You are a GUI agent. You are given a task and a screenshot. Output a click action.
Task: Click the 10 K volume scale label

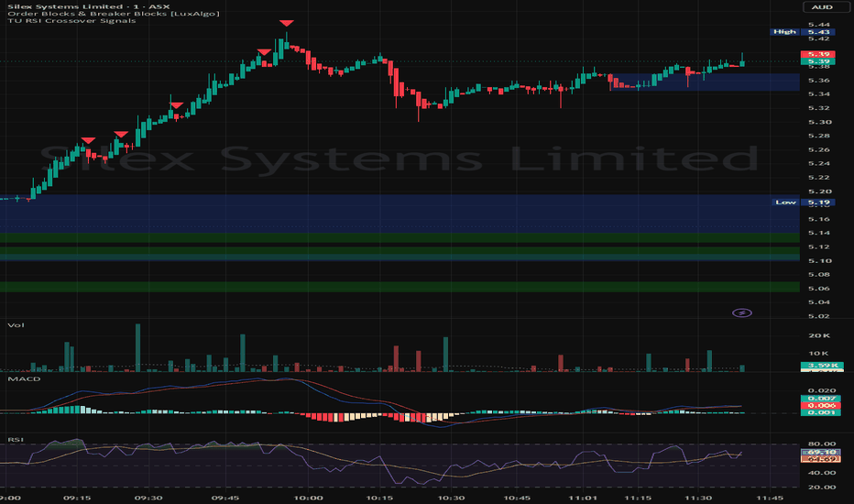(819, 353)
